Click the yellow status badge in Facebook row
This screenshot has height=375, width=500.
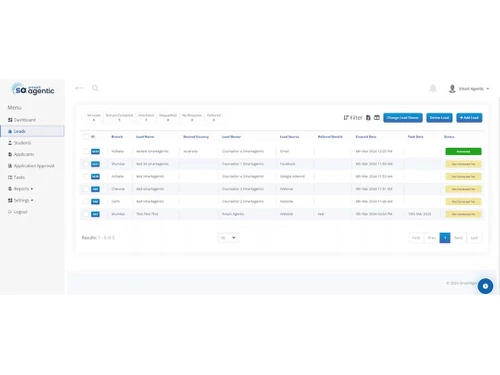tap(463, 164)
